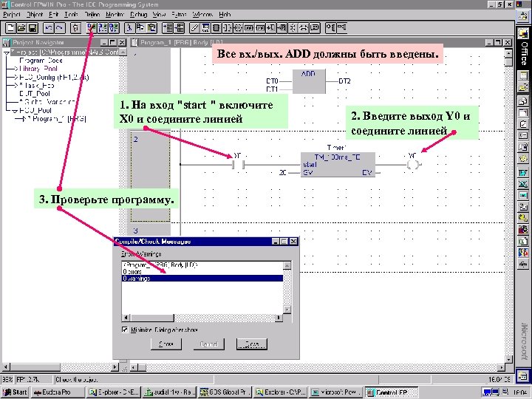
Task: Select the timer function block
Action: (x=338, y=165)
